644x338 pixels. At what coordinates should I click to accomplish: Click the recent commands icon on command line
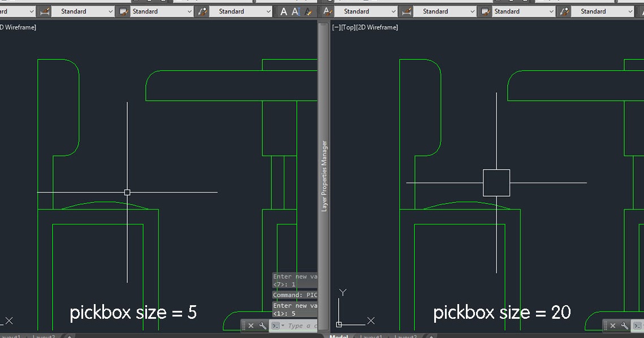[x=276, y=326]
